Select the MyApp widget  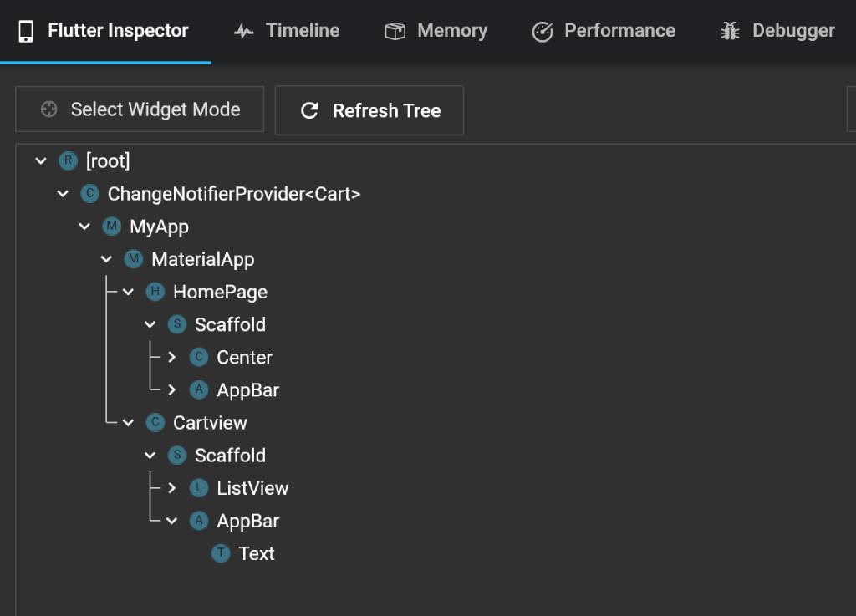(159, 227)
